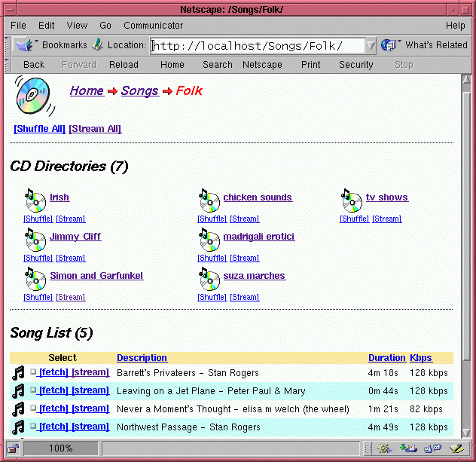Open the Bookmarks icon menu
Viewport: 476px width, 462px height.
point(25,45)
